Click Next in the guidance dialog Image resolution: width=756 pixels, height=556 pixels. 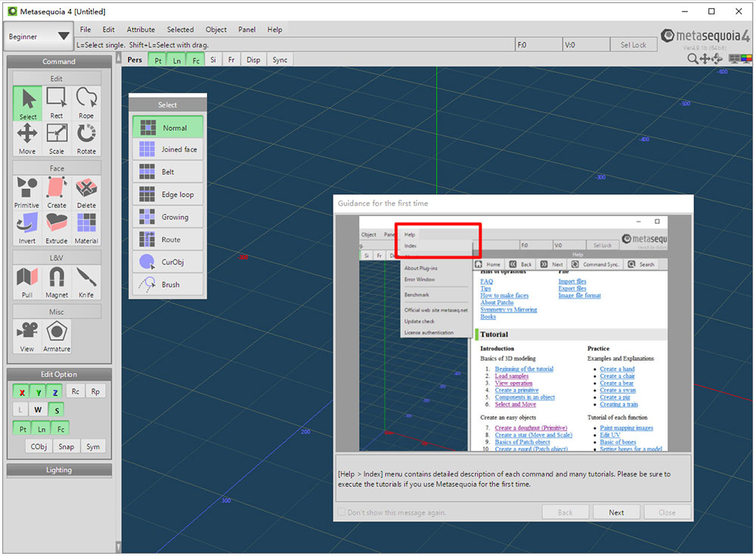[616, 513]
